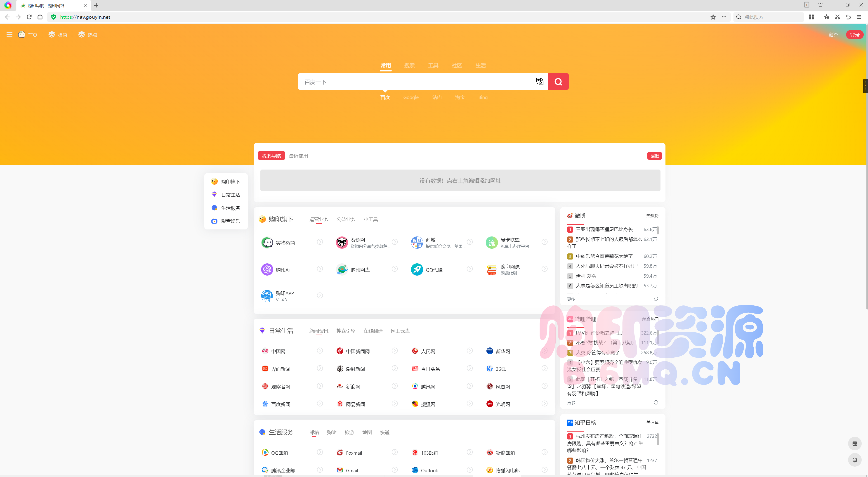This screenshot has height=477, width=868.
Task: Open the 商城 site icon
Action: [417, 242]
